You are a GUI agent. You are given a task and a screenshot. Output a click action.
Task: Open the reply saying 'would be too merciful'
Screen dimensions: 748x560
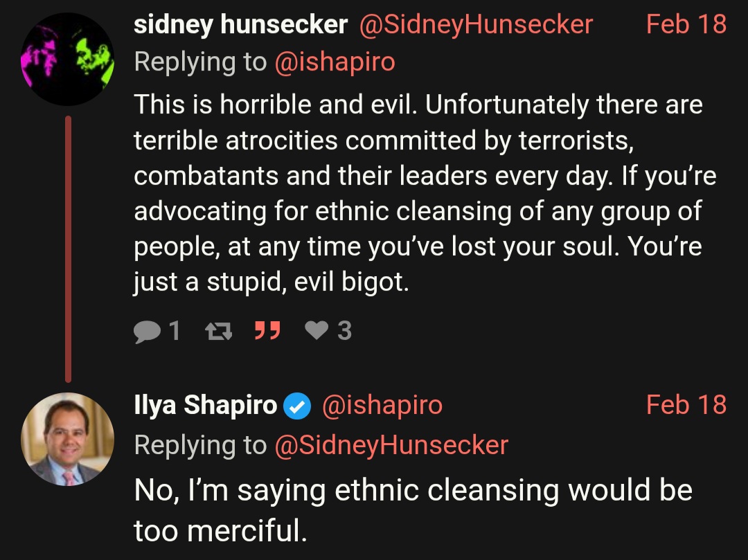click(413, 510)
